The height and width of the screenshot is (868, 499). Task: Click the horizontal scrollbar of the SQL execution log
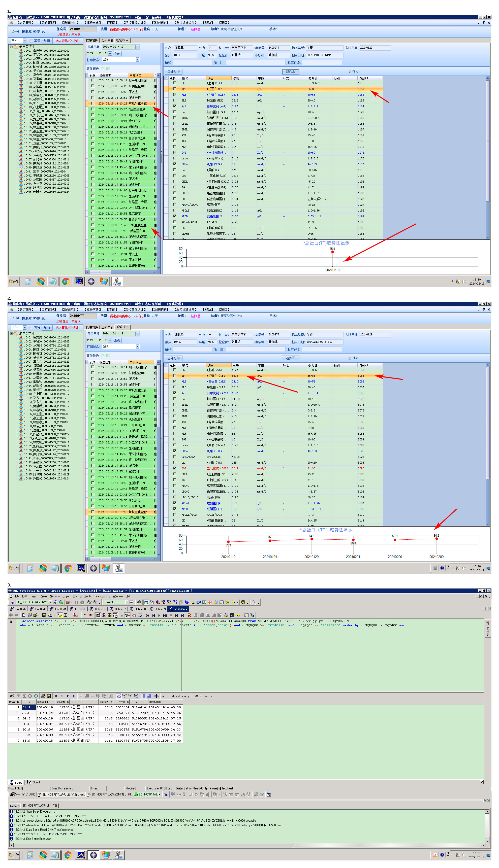[151, 845]
